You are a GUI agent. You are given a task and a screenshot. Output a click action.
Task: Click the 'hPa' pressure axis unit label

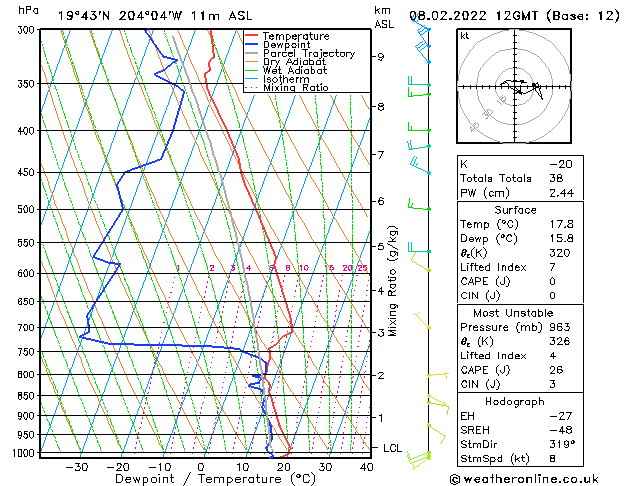28,11
